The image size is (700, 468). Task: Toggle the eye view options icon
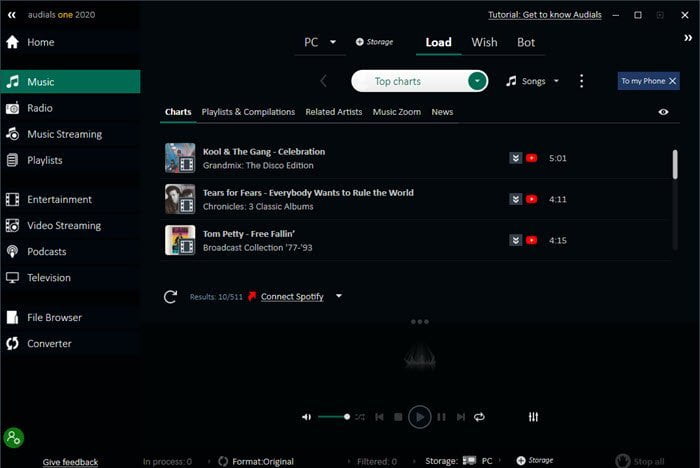(x=663, y=112)
